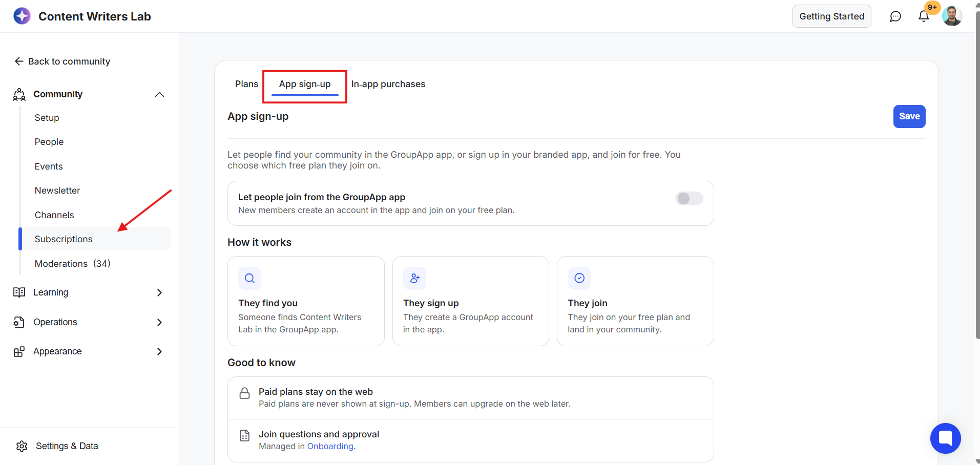Image resolution: width=980 pixels, height=465 pixels.
Task: Click the add-user icon on They sign up card
Action: (x=414, y=278)
